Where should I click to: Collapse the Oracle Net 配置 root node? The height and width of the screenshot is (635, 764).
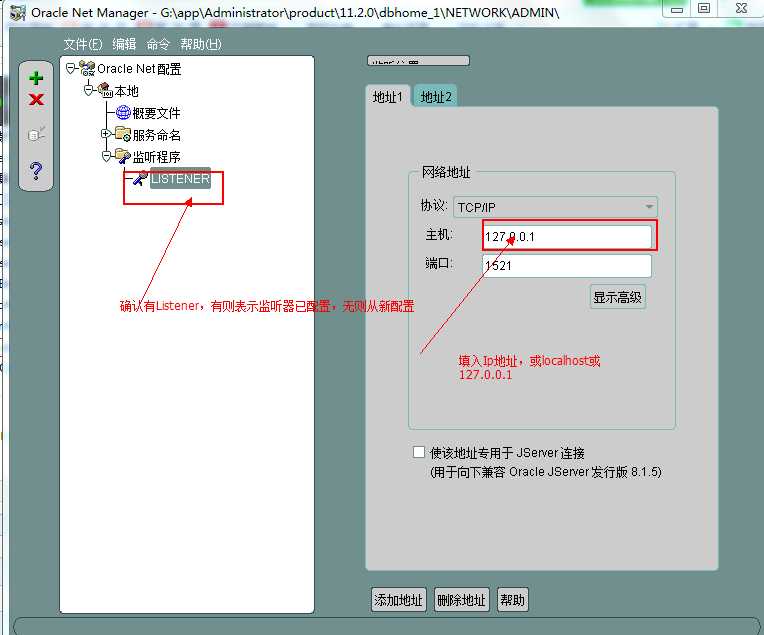pos(71,69)
